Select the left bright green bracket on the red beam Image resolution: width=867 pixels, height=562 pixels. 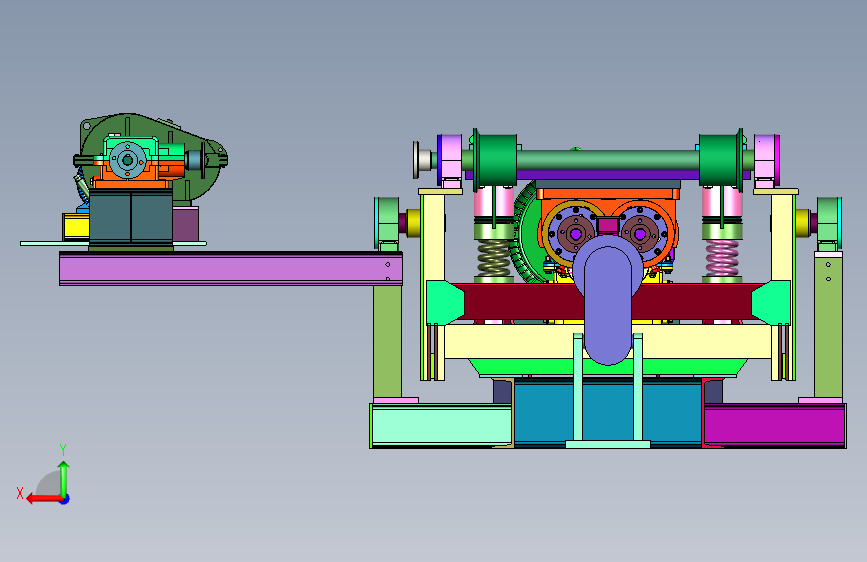click(x=445, y=302)
